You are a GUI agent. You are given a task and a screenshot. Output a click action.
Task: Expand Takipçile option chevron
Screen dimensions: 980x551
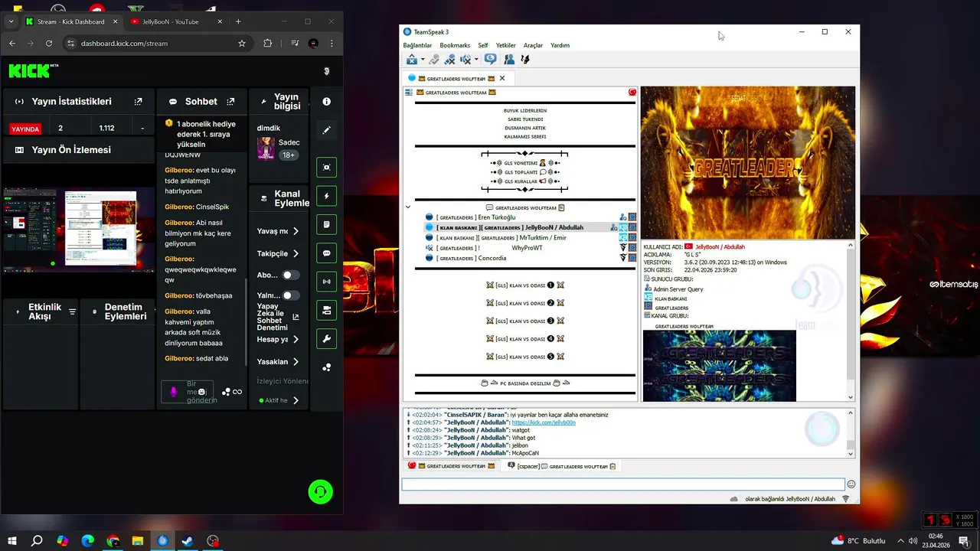click(x=296, y=253)
